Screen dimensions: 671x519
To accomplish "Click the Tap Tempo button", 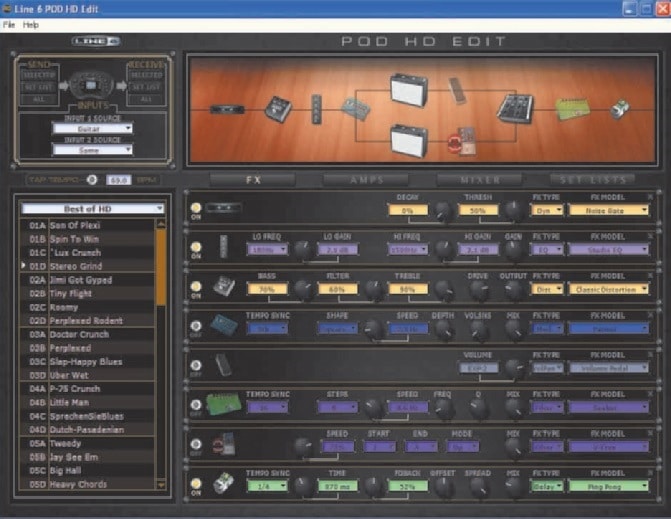I will 92,180.
